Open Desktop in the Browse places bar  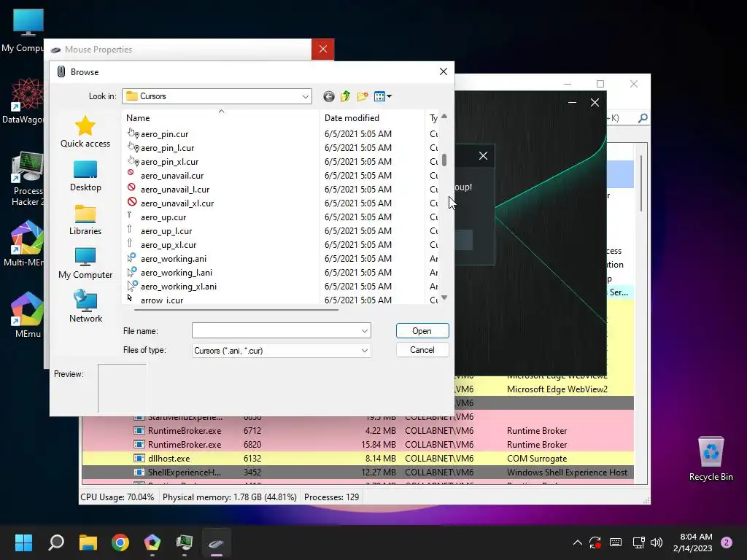click(85, 176)
